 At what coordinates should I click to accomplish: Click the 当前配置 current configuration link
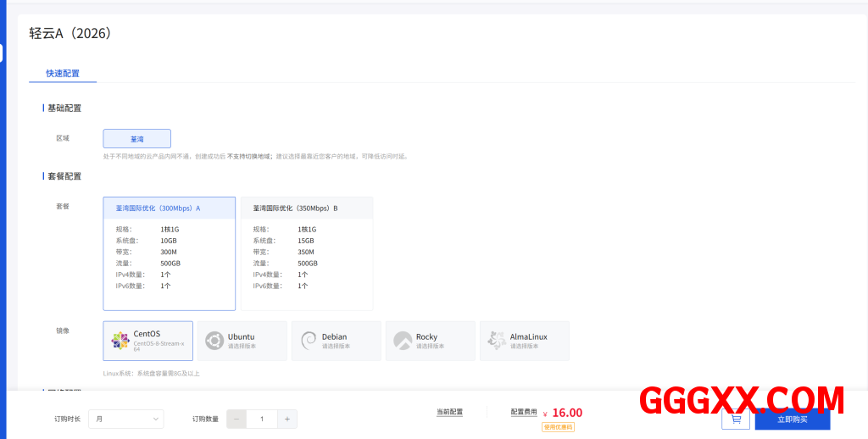pyautogui.click(x=449, y=412)
